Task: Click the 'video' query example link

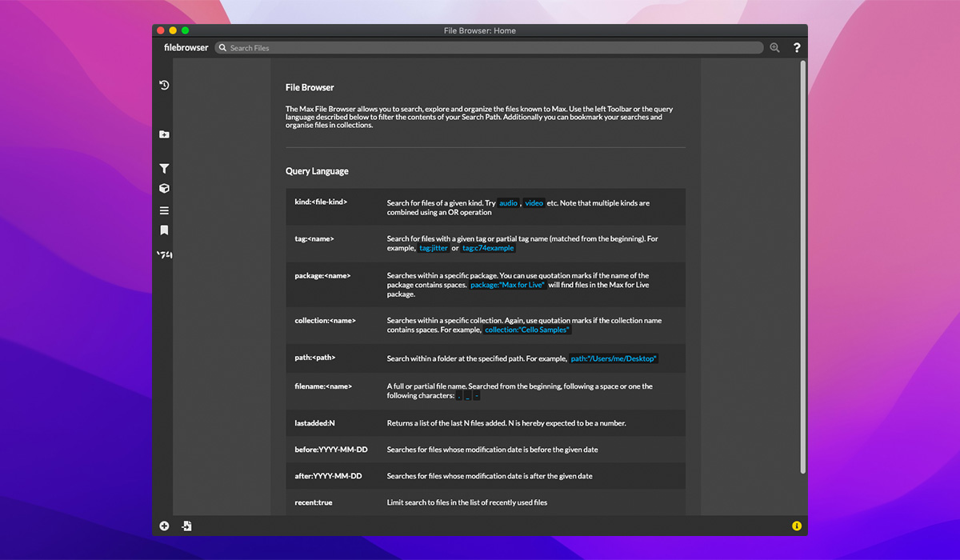Action: click(x=534, y=203)
